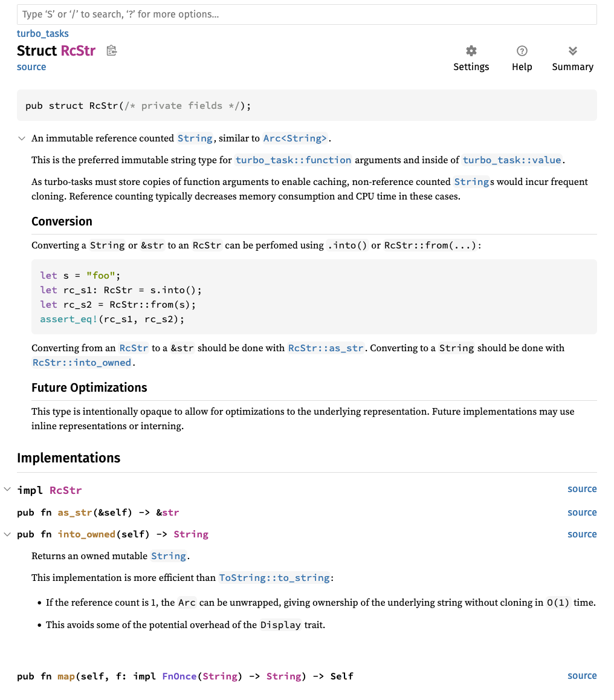
Task: Collapse the into_owned method documentation
Action: click(x=7, y=534)
